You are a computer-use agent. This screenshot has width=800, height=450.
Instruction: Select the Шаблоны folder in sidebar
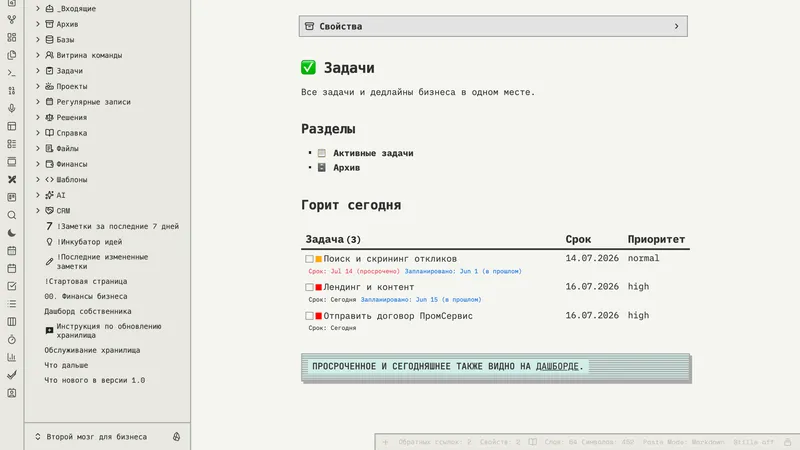coord(71,180)
